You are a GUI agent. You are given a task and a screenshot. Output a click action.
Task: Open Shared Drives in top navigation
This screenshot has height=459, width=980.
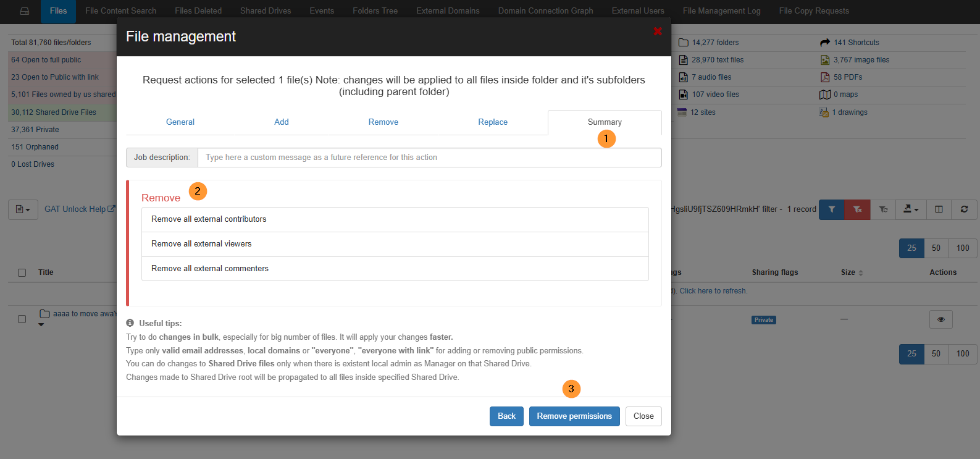(266, 11)
